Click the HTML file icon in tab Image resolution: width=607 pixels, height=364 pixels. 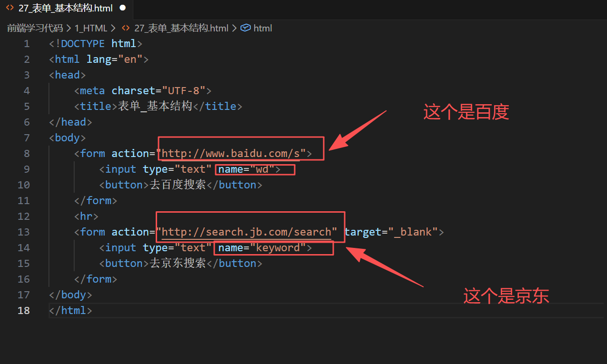(10, 8)
